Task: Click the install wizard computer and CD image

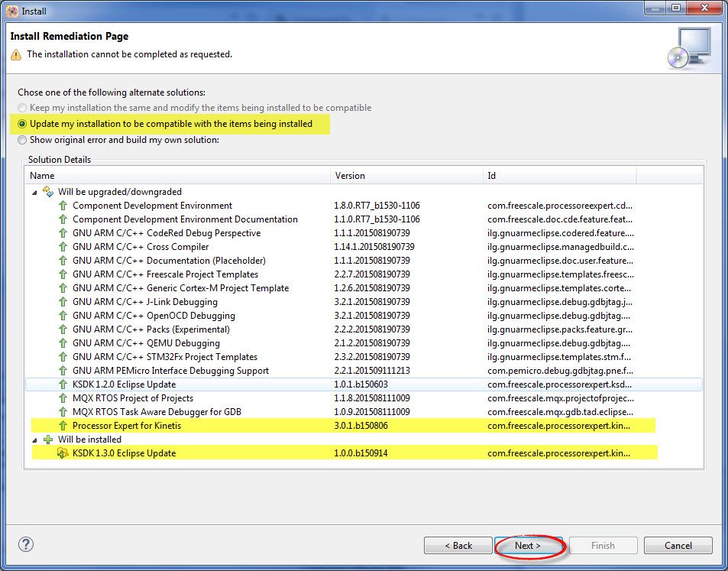Action: (x=689, y=48)
